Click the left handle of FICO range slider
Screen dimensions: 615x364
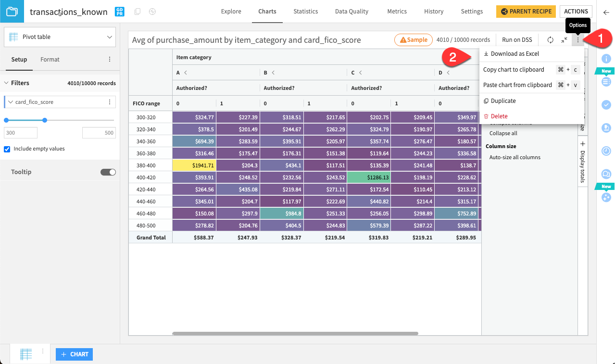[6, 120]
